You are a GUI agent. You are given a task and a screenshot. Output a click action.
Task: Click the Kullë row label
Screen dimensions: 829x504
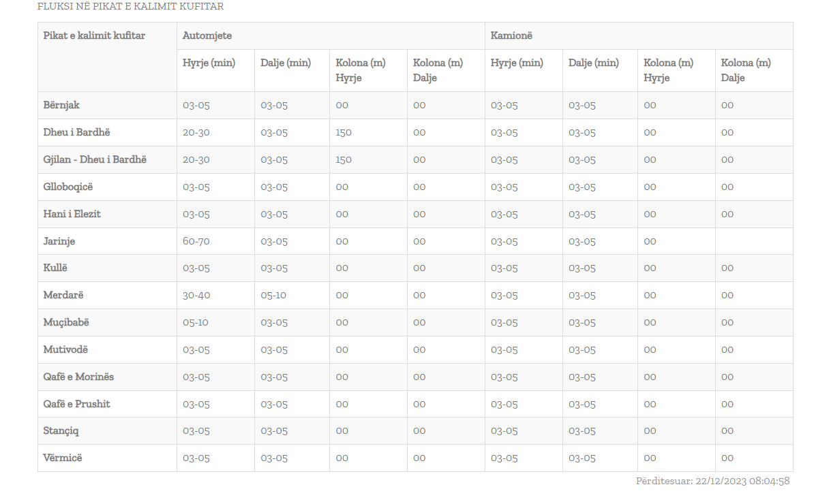click(x=55, y=268)
